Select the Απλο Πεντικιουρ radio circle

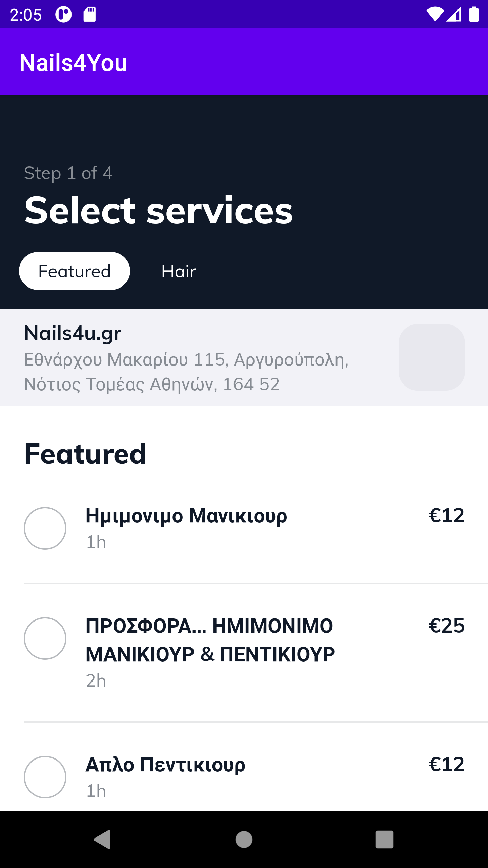[45, 777]
